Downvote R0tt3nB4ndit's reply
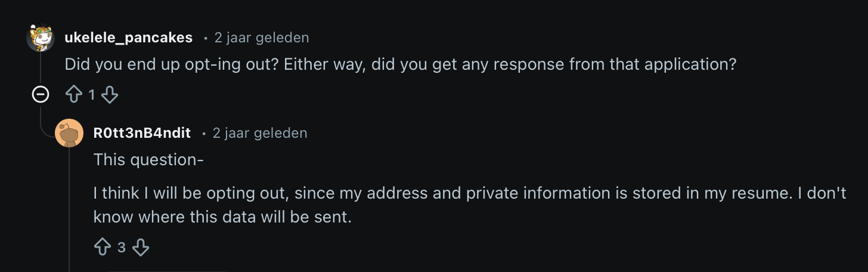Screen dimensions: 868x272 point(140,247)
